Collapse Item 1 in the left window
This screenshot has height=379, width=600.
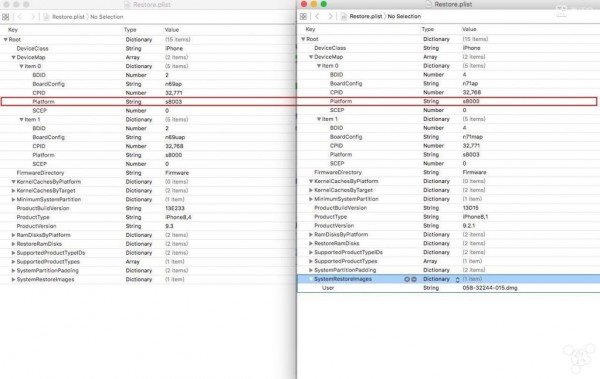tap(21, 119)
